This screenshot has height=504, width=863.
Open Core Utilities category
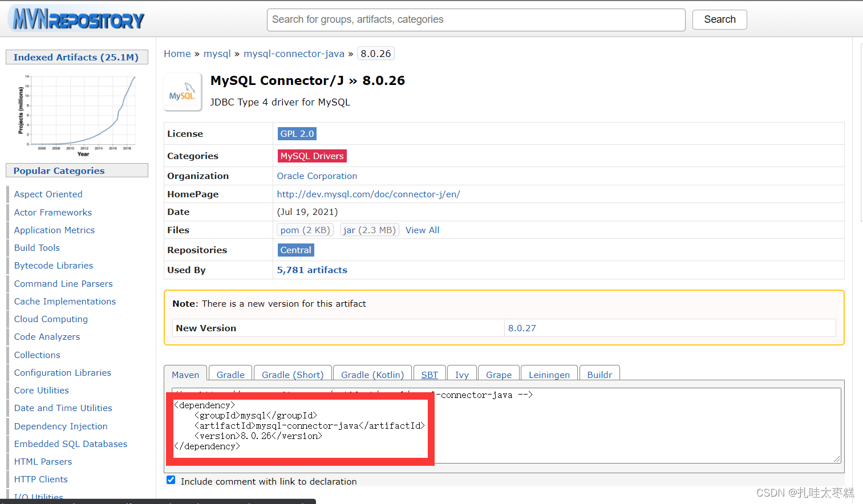pyautogui.click(x=42, y=390)
